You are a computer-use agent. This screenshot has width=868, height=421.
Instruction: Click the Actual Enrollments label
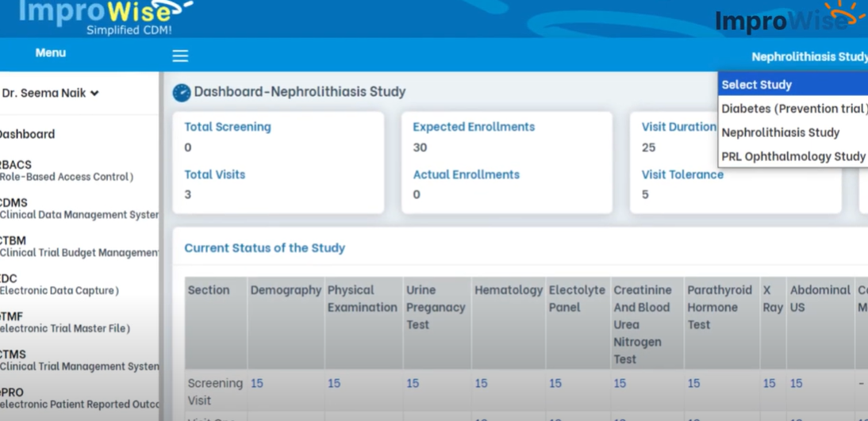click(x=466, y=174)
